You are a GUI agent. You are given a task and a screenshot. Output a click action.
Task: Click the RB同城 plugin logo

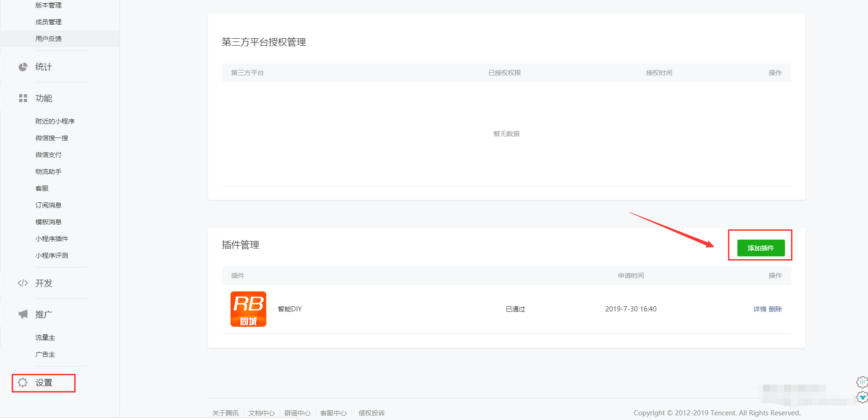[248, 309]
